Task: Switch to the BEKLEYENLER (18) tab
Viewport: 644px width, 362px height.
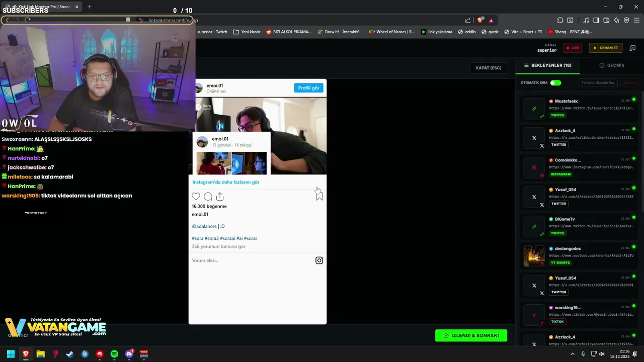Action: (x=547, y=65)
